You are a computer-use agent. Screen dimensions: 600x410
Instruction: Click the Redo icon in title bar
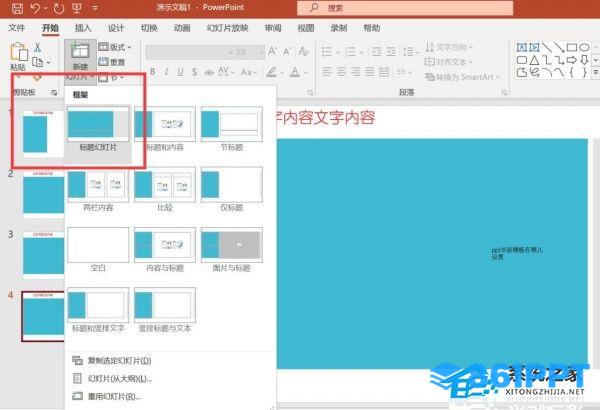59,8
